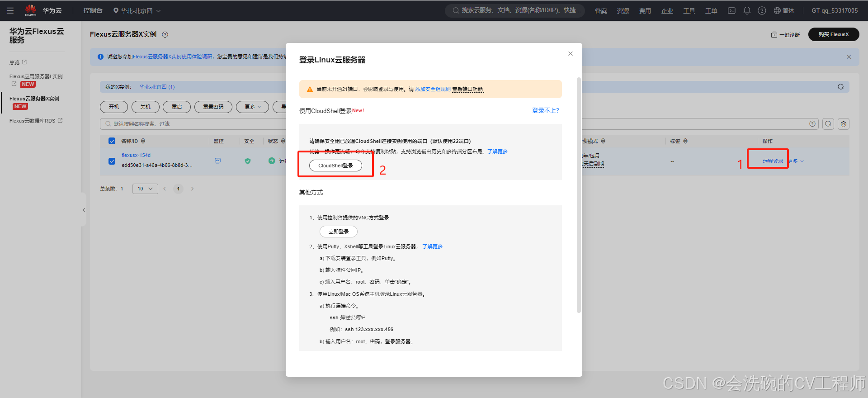Expand the 华北-北京四 region selector
The height and width of the screenshot is (398, 868).
point(137,10)
